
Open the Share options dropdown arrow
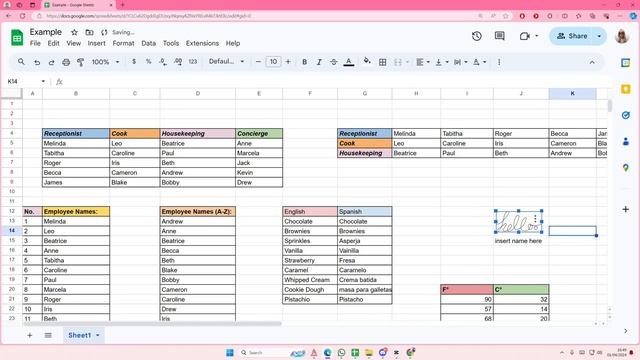599,36
